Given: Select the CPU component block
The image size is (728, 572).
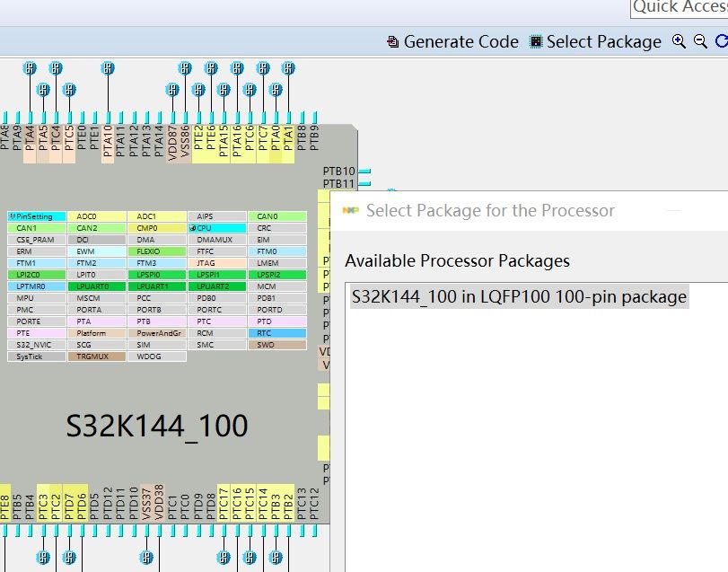Looking at the screenshot, I should pos(217,228).
